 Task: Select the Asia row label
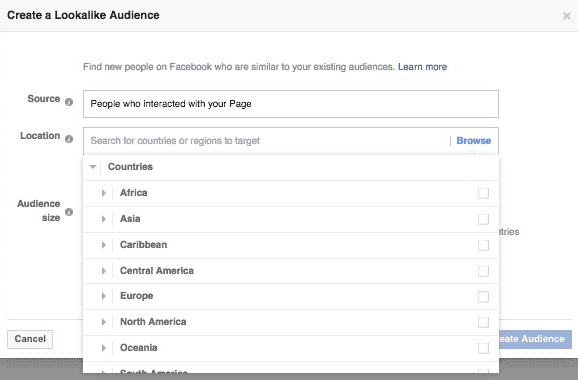coord(130,219)
